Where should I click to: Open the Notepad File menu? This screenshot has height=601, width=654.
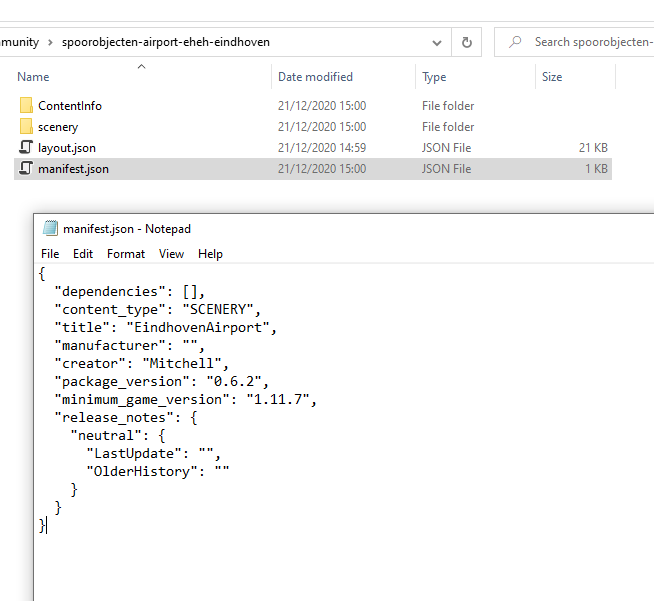tap(50, 254)
